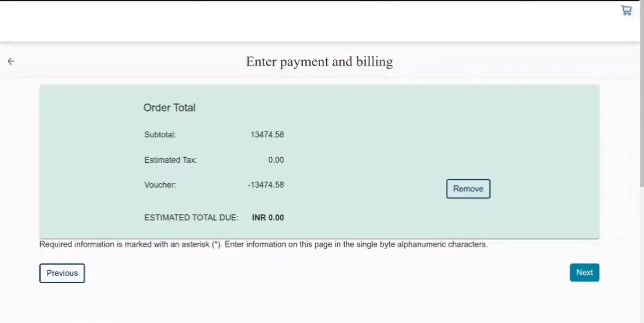
Task: Click the vertical page scrollbar
Action: click(642, 94)
